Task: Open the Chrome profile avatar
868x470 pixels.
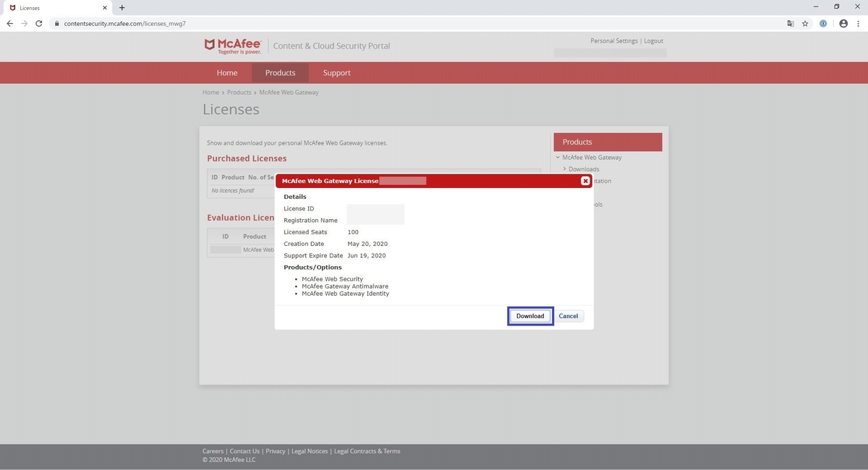Action: point(843,23)
